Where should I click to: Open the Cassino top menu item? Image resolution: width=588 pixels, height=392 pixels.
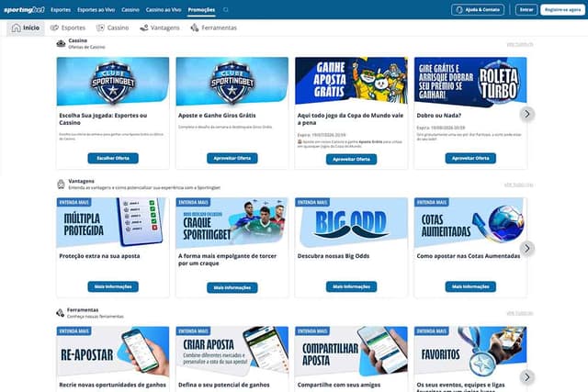point(130,10)
